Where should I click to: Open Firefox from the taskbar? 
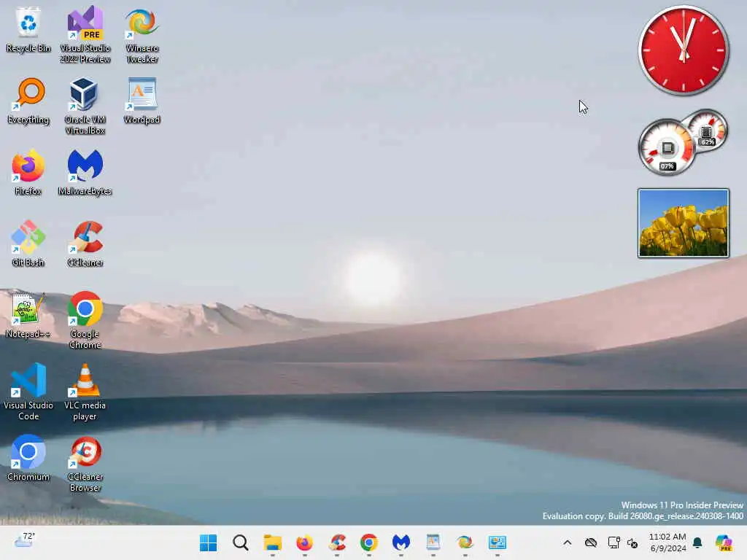pos(304,542)
